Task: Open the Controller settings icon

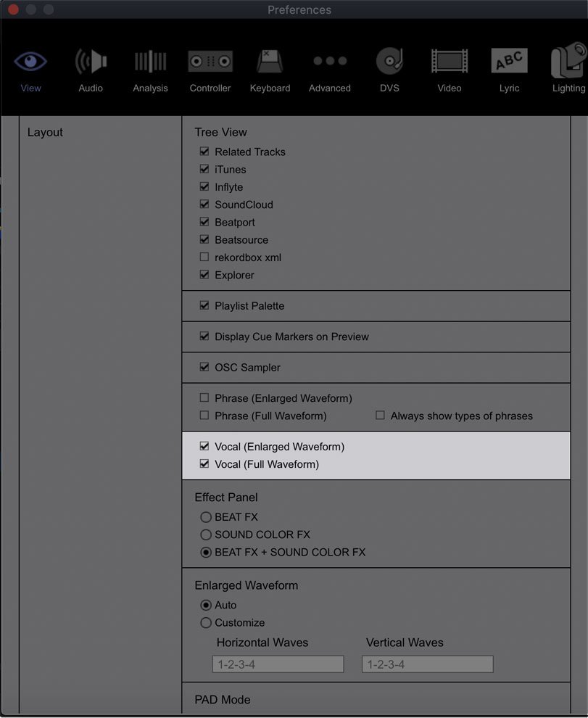Action: (210, 59)
